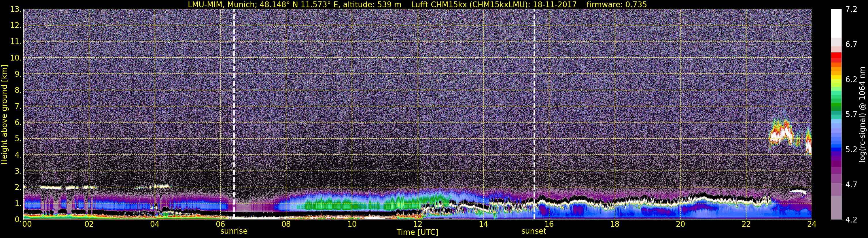The height and width of the screenshot is (238, 868).
Task: Click the height axis tick label 2.
Action: tap(18, 188)
